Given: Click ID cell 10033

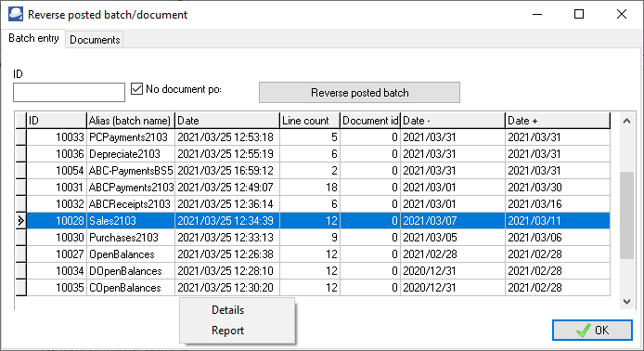Looking at the screenshot, I should click(57, 137).
